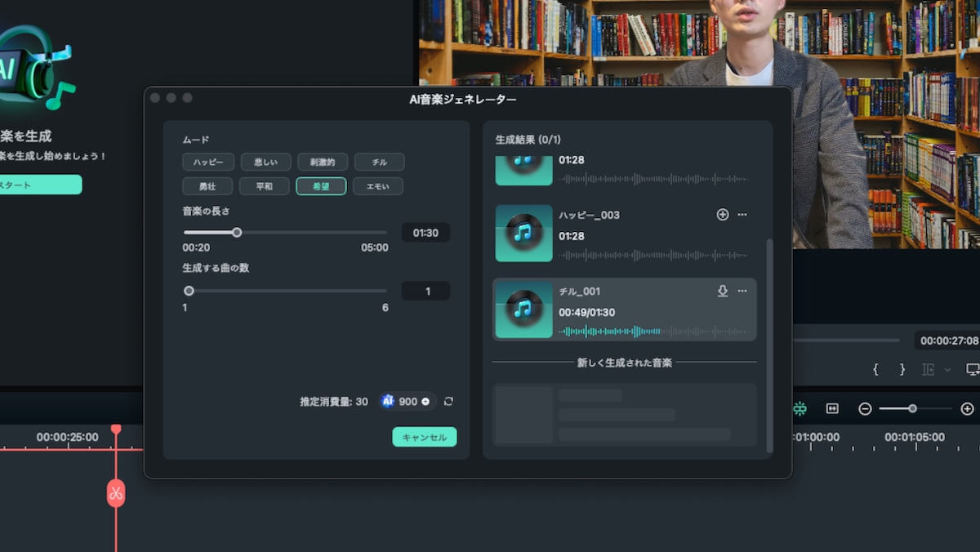Click the fit-timeline-to-window icon
Screen dimensions: 980x552
pyautogui.click(x=832, y=408)
